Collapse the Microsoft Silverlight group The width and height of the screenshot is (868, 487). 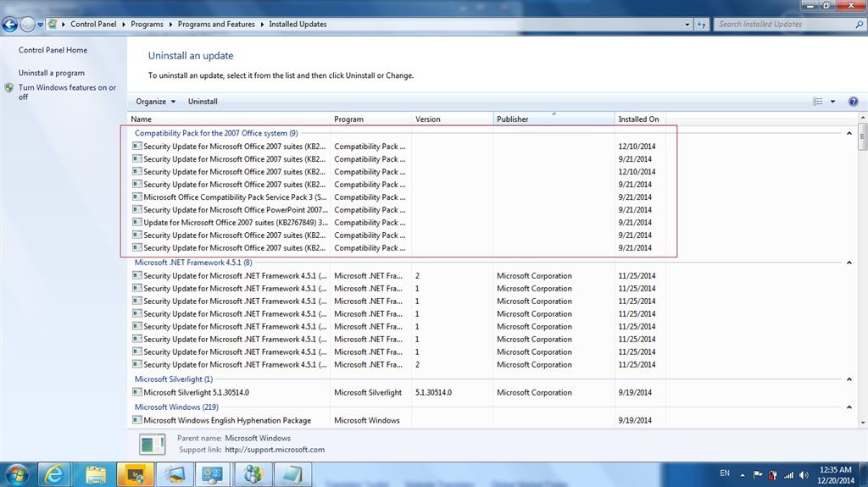tap(849, 379)
